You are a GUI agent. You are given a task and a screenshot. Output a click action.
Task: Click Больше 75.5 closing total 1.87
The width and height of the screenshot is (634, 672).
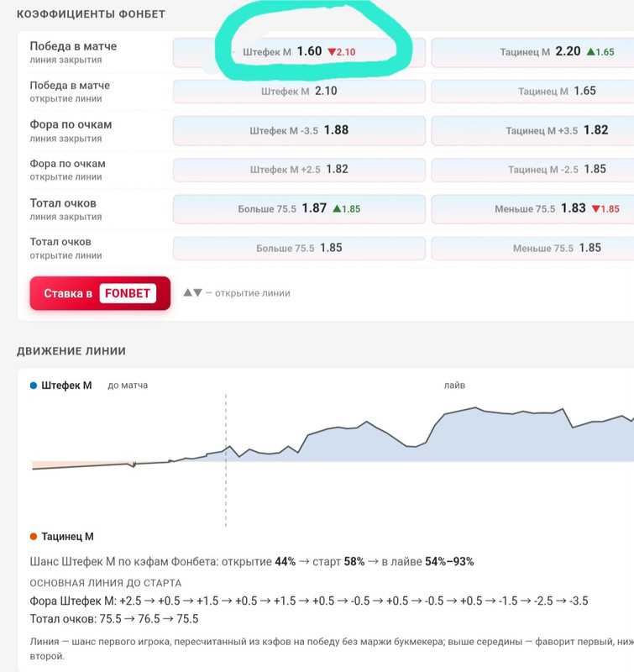(x=299, y=209)
